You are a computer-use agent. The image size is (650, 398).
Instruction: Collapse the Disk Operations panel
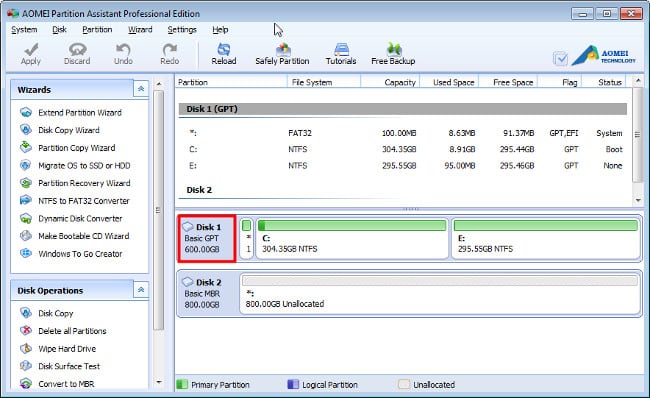141,289
